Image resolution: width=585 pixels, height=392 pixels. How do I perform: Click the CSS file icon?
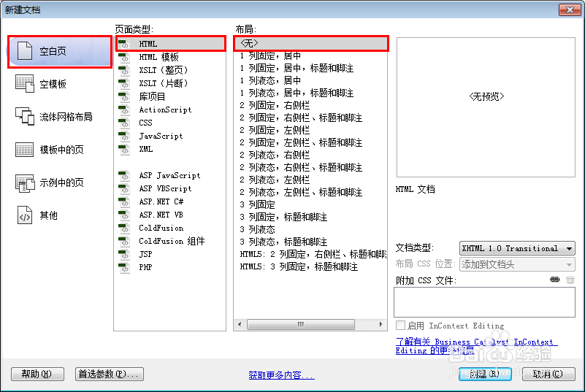tap(124, 123)
